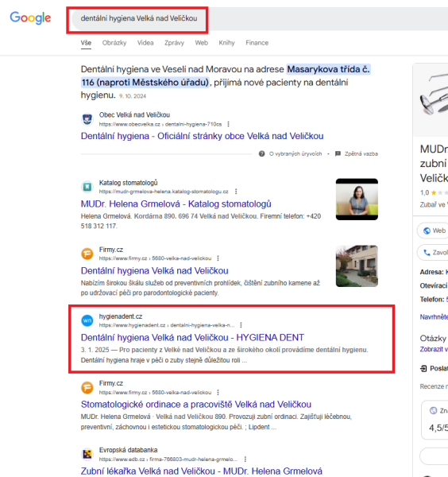448x477 pixels.
Task: Click the Google logo
Action: 30,18
